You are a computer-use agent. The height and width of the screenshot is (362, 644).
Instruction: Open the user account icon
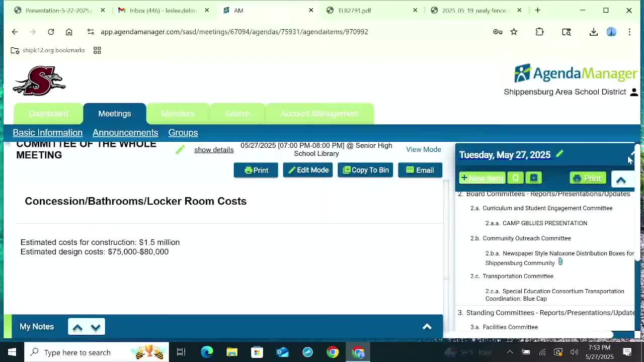point(634,92)
